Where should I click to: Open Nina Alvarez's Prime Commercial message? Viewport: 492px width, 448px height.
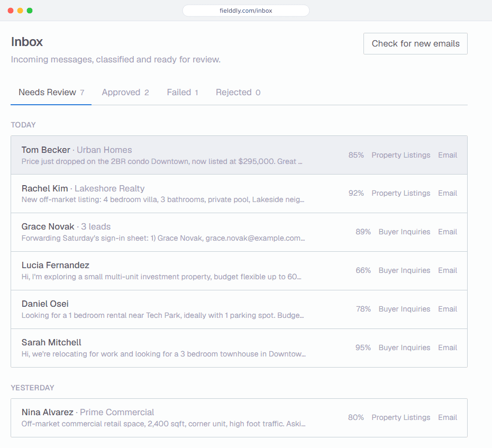pos(239,418)
